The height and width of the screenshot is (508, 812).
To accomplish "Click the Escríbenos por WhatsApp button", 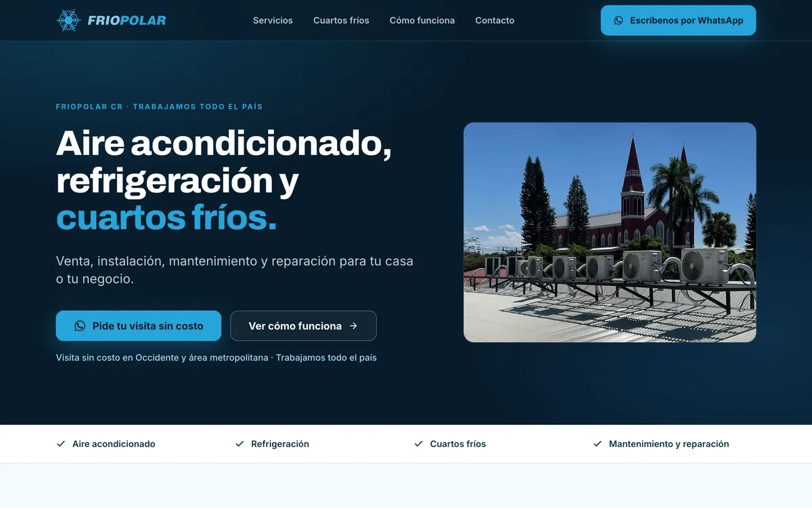I will pos(678,20).
